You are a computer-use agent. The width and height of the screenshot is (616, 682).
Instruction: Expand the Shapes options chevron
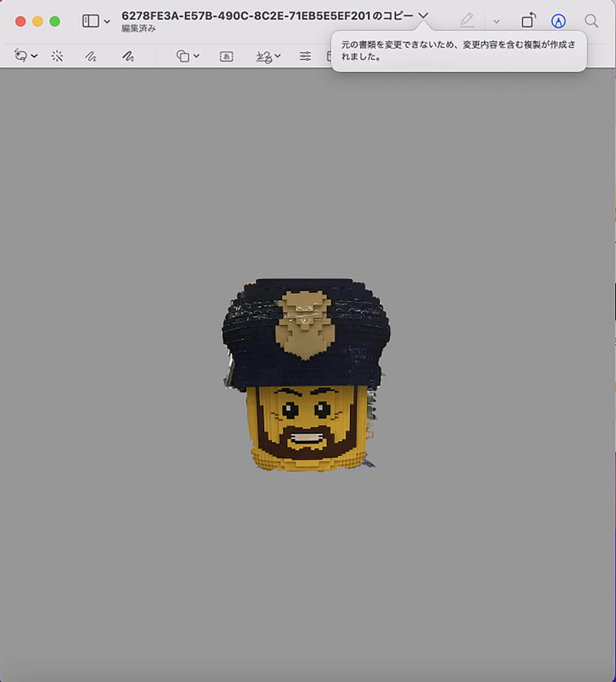196,56
